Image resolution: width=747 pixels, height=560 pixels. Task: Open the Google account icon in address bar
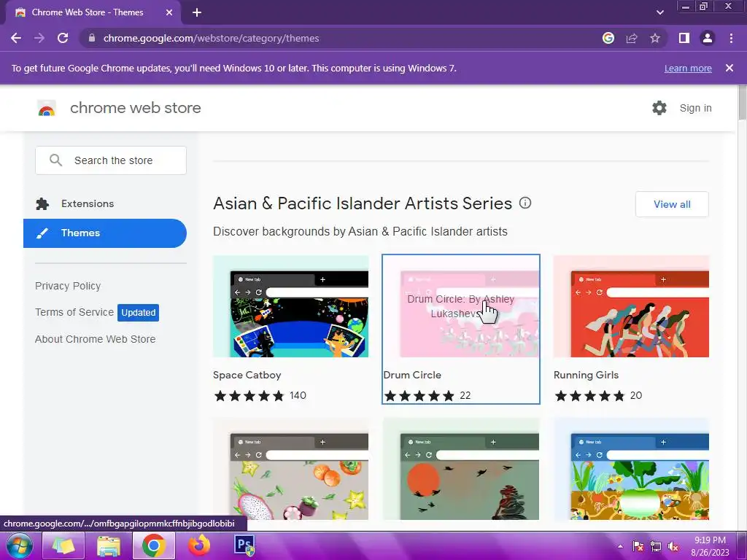point(608,38)
